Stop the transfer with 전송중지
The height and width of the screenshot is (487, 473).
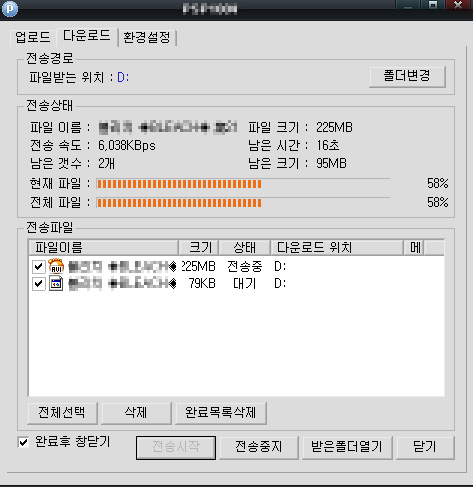pos(259,447)
